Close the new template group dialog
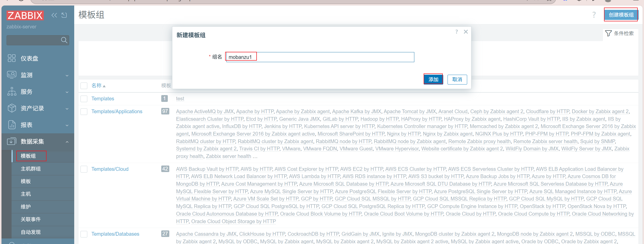644x244 pixels. pos(466,32)
